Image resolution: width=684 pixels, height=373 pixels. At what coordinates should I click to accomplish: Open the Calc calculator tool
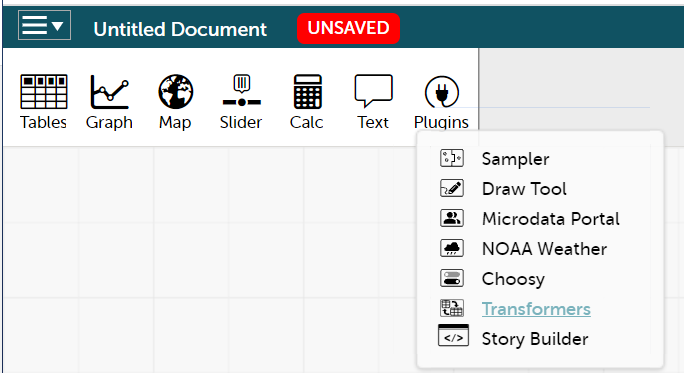coord(307,91)
